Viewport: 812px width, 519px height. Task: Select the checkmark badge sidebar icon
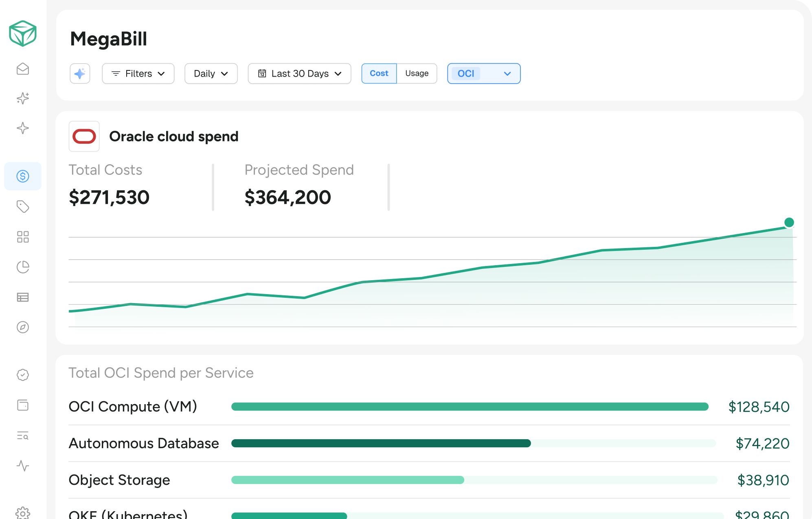(23, 375)
